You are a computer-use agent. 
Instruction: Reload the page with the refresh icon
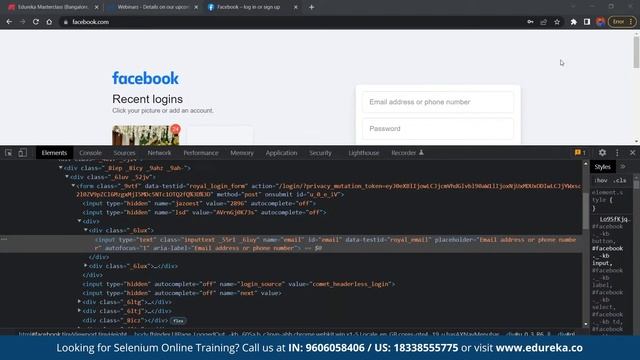[x=36, y=22]
